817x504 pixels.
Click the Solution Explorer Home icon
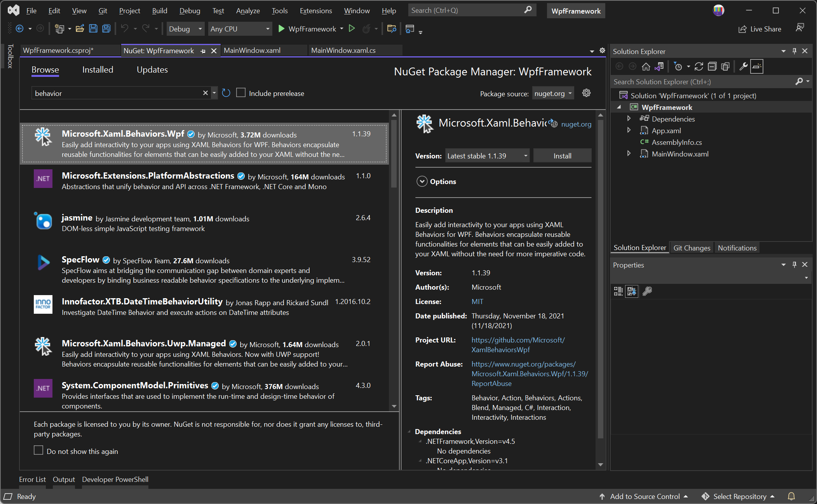646,67
